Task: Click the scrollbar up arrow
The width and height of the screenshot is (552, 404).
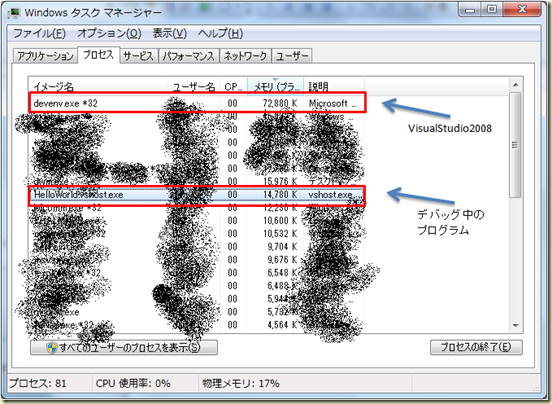Action: pyautogui.click(x=515, y=85)
